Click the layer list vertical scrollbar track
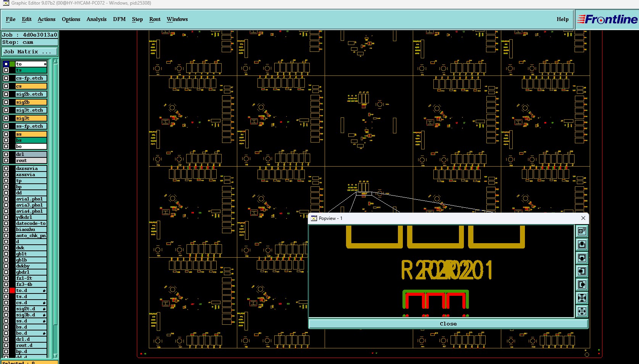Image resolution: width=639 pixels, height=364 pixels. [56, 208]
